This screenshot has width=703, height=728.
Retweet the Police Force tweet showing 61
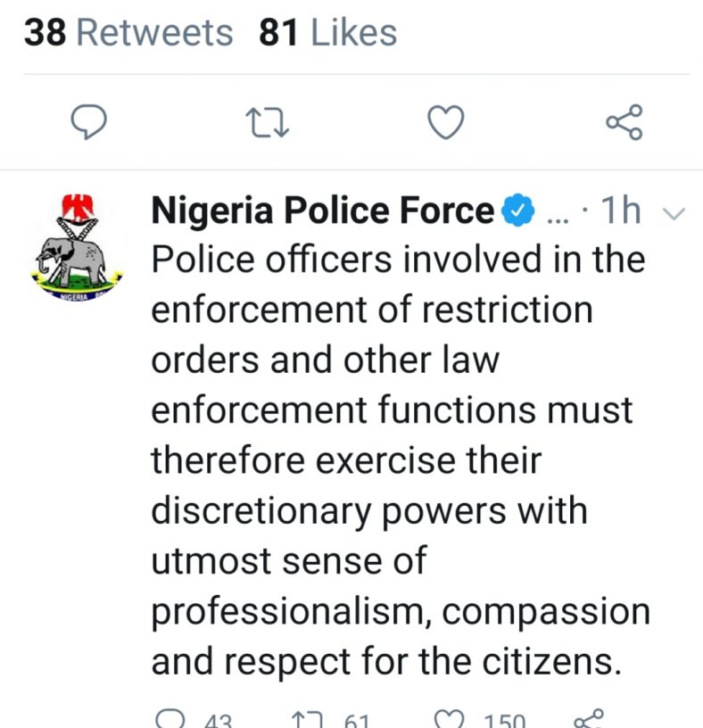(307, 720)
